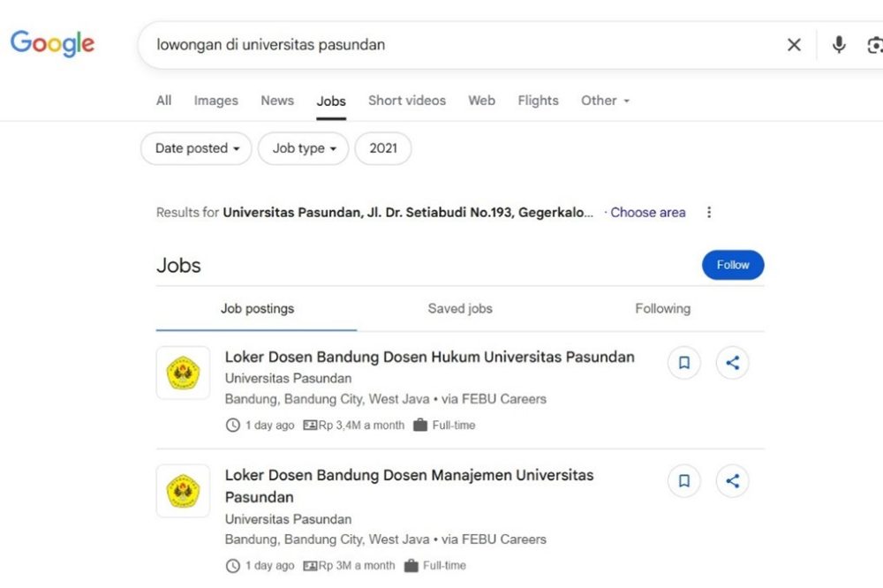Share the Dosen Manajemen job posting
883x588 pixels.
pyautogui.click(x=732, y=481)
